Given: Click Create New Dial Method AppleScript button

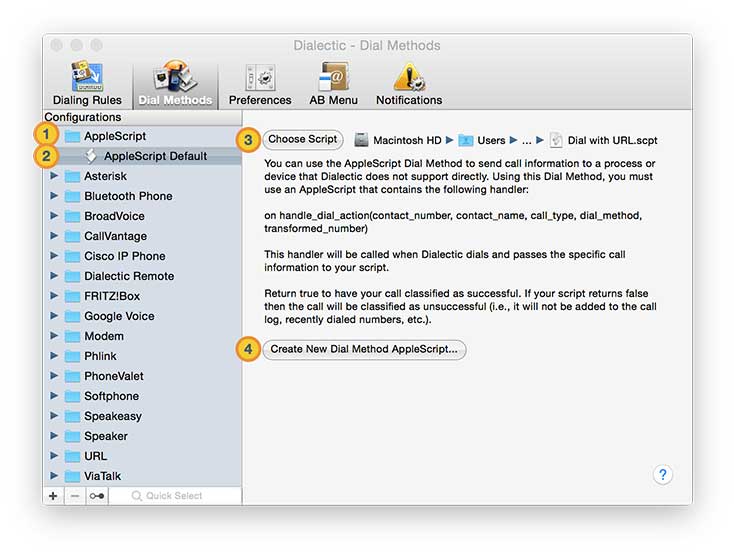Looking at the screenshot, I should (364, 350).
